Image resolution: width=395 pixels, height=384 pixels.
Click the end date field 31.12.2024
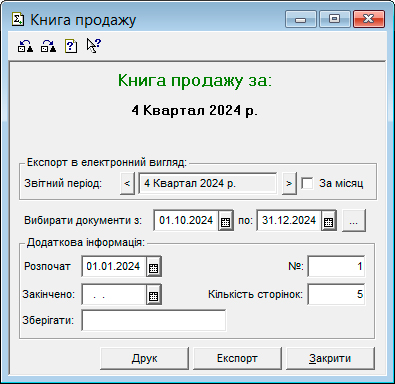point(289,220)
